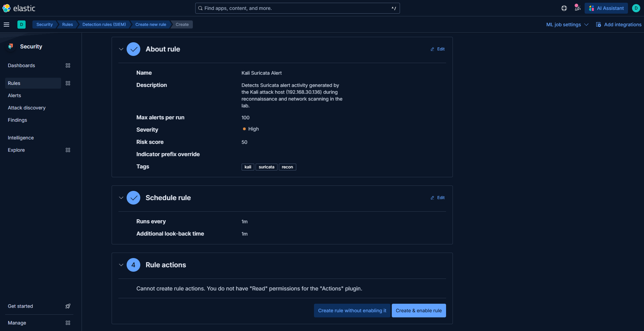Open Explore submenu grid icon

click(x=68, y=150)
